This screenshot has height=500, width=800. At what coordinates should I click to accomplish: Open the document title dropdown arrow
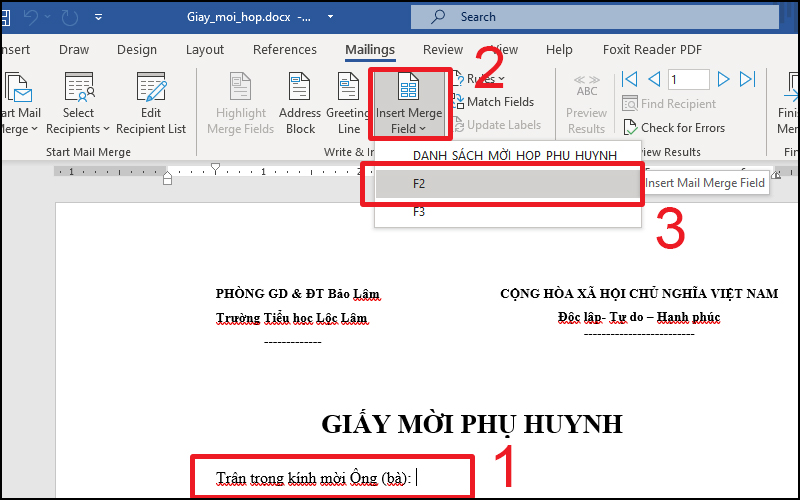tap(330, 17)
